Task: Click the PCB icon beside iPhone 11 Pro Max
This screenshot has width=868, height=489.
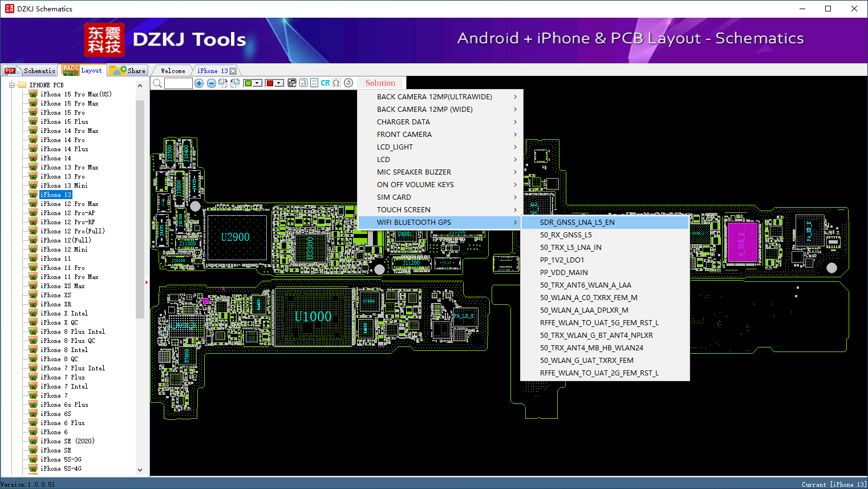Action: [x=33, y=277]
